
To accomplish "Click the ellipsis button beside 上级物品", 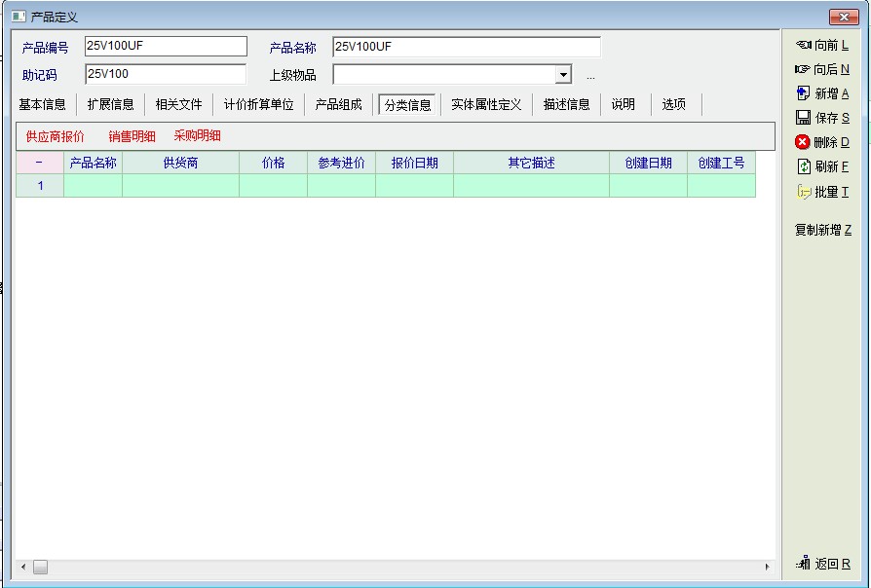I will tap(590, 76).
